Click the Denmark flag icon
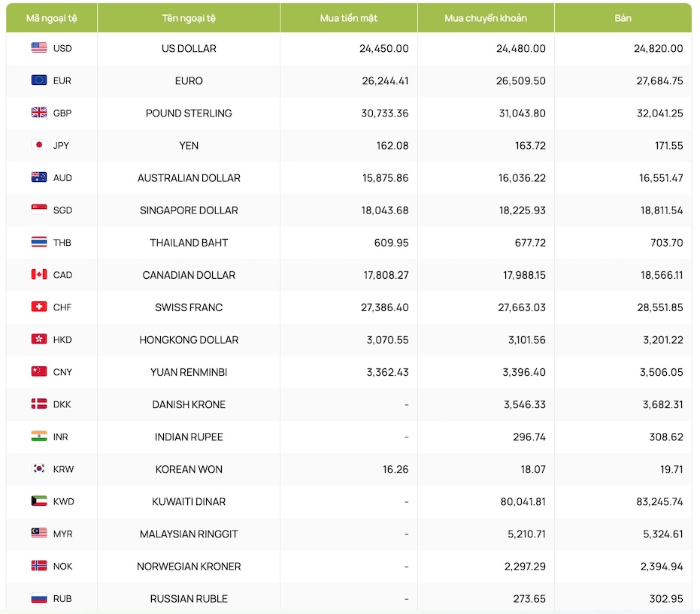 tap(39, 404)
